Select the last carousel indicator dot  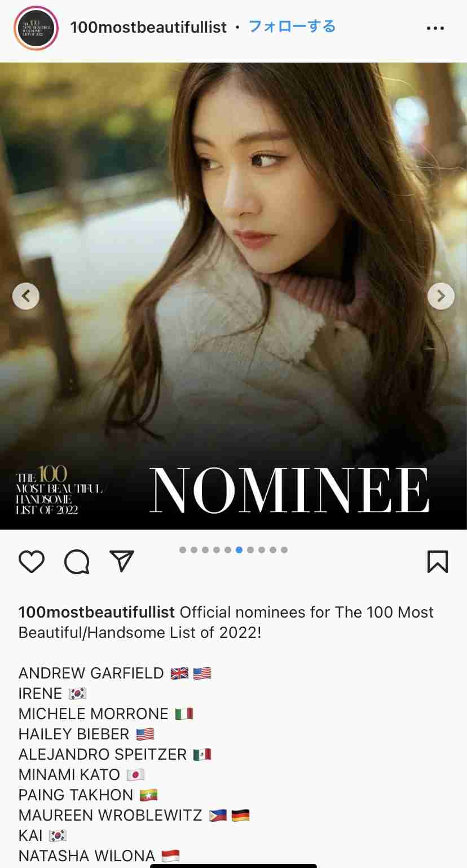[284, 550]
